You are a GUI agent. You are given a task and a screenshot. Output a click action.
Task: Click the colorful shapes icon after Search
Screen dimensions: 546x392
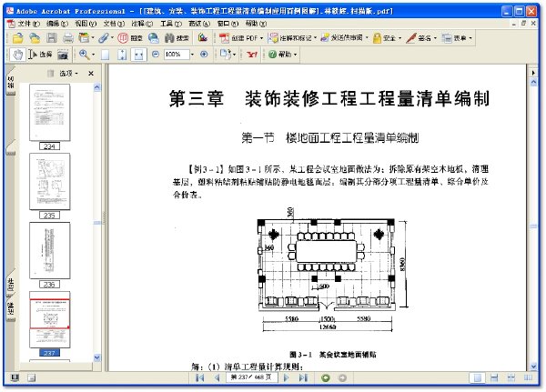point(203,37)
